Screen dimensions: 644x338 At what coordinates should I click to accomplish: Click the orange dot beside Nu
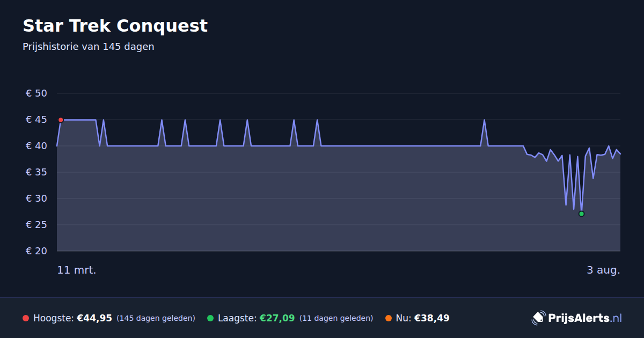389,318
